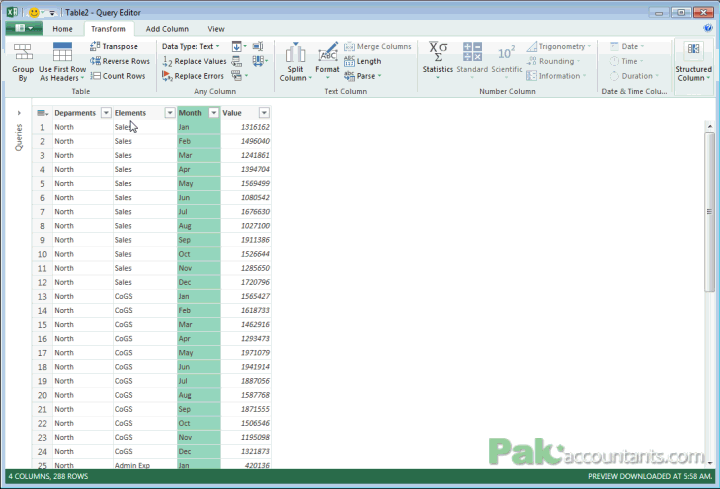Image resolution: width=720 pixels, height=489 pixels.
Task: Click Use First Row As Headers icon
Action: (62, 52)
